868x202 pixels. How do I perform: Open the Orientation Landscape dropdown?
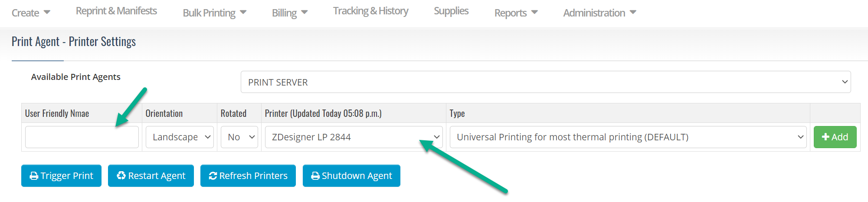coord(180,137)
